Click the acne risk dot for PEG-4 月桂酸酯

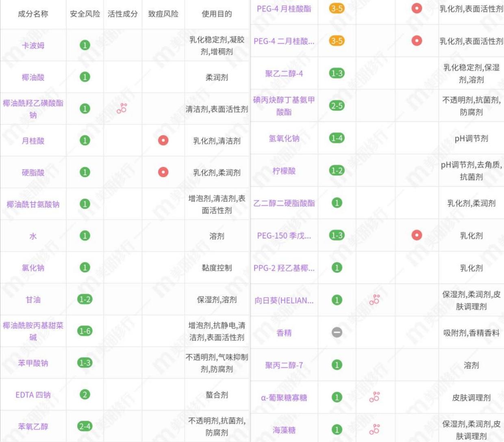click(x=417, y=8)
